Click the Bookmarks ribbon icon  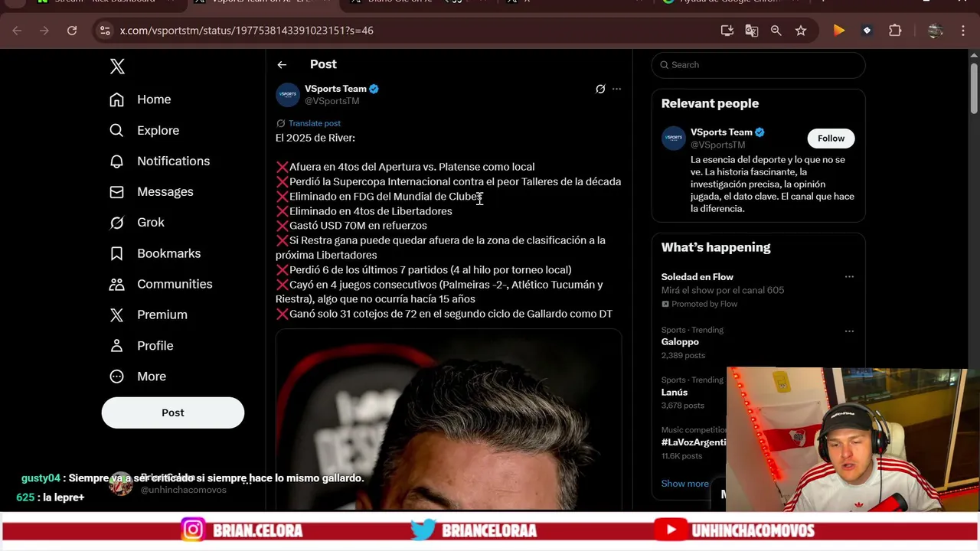116,253
